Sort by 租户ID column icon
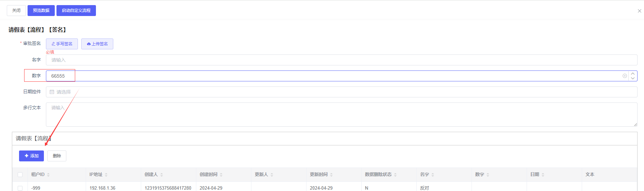644x191 pixels. [x=48, y=175]
